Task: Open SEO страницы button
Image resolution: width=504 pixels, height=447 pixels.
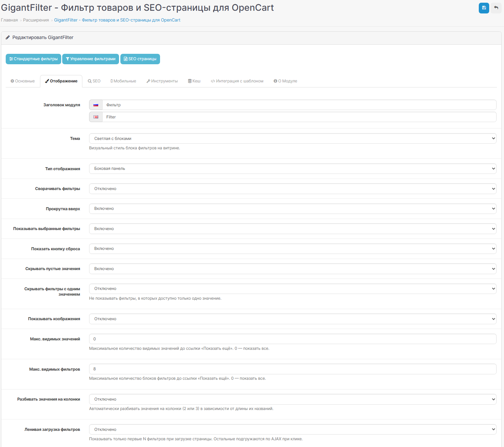Action: point(140,59)
